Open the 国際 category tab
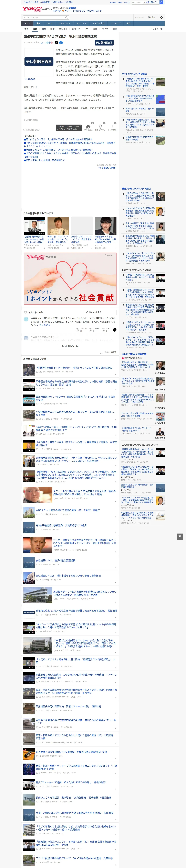The image size is (186, 868). (x=44, y=29)
